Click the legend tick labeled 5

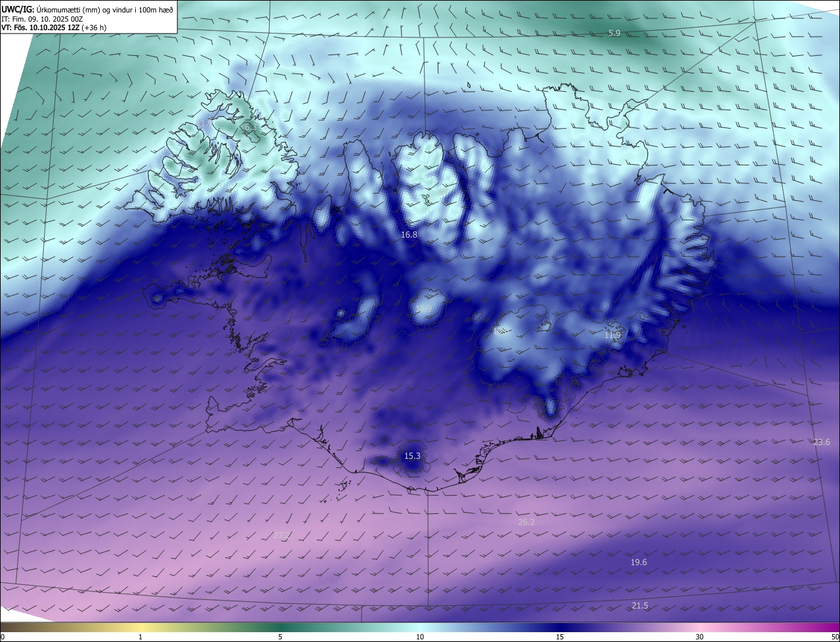coord(280,637)
